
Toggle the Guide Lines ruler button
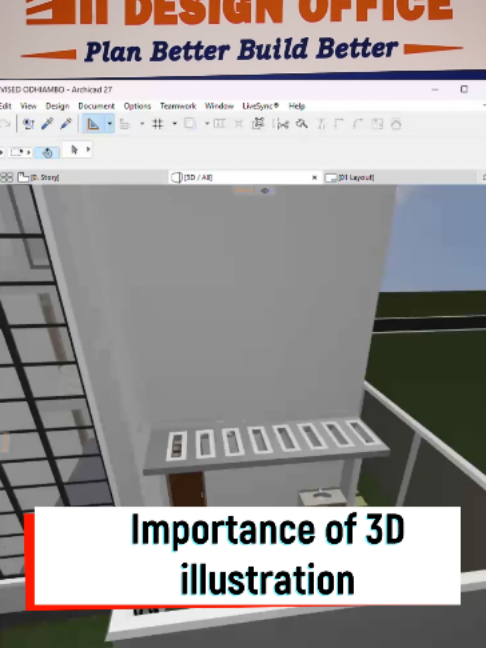[93, 124]
